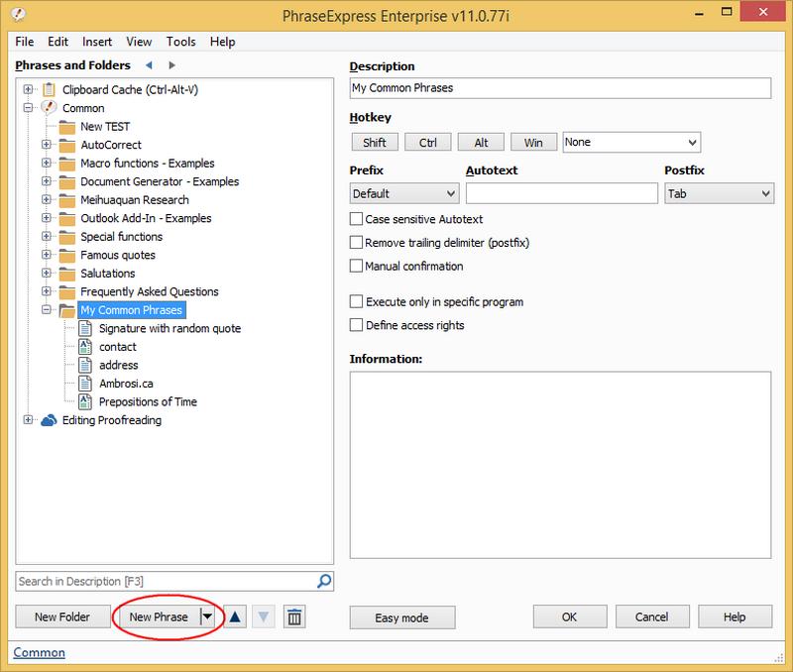Open the Edit menu

pyautogui.click(x=57, y=42)
